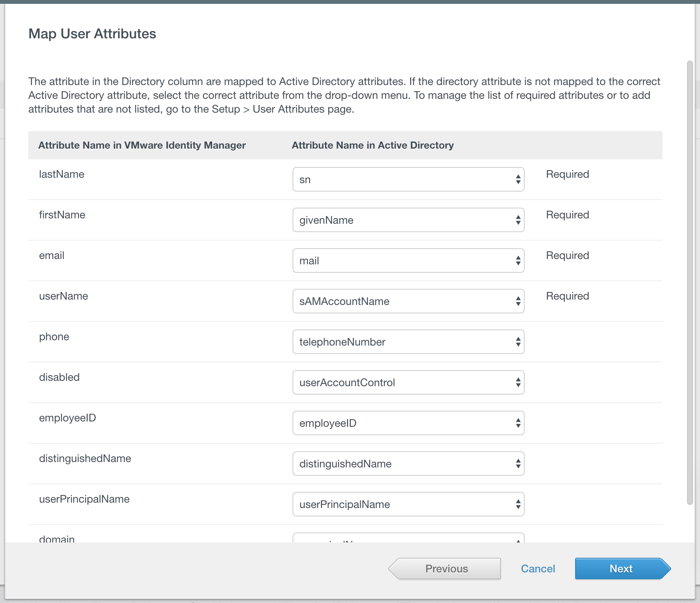This screenshot has height=603, width=700.
Task: Click the vertical scrollbar of the dialog
Action: [690, 283]
